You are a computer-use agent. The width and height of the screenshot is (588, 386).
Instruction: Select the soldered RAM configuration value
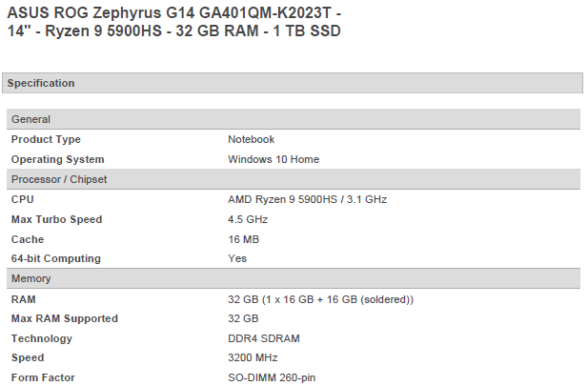320,299
